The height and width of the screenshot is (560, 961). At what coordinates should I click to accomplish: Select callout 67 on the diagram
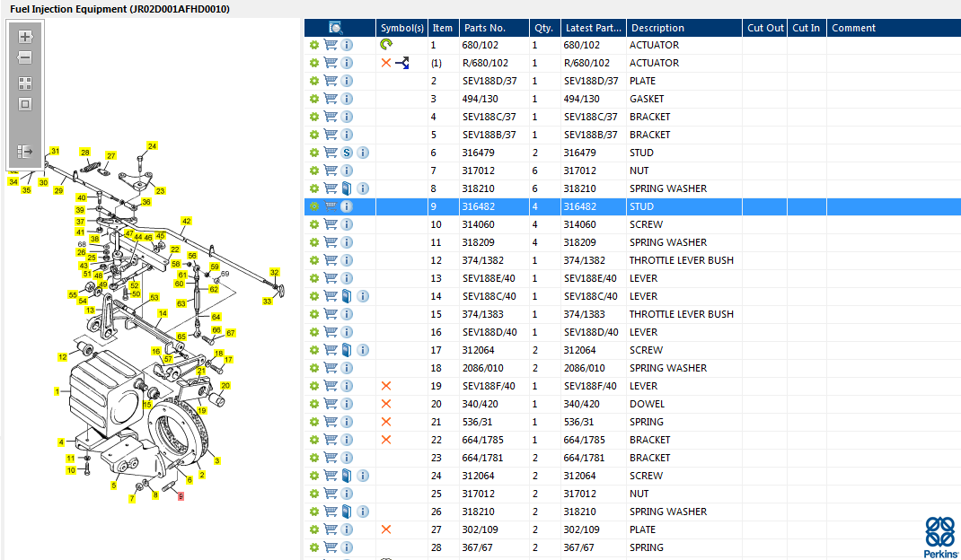(x=231, y=333)
